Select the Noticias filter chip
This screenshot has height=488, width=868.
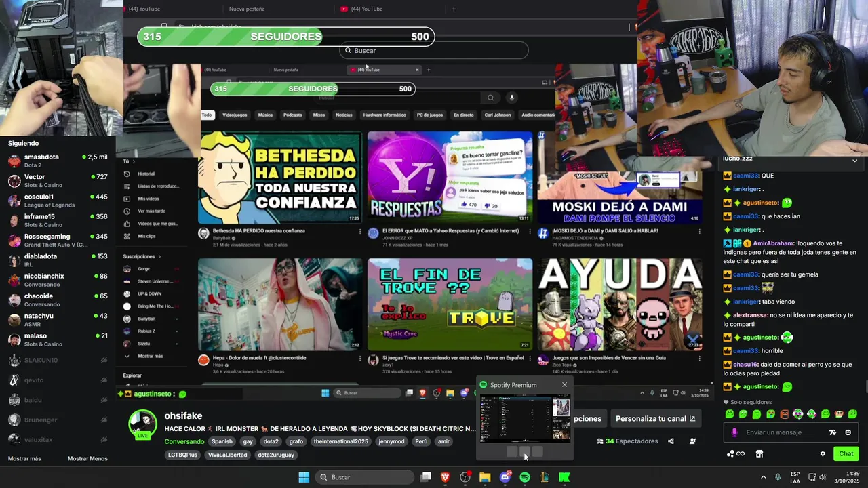[x=344, y=115]
